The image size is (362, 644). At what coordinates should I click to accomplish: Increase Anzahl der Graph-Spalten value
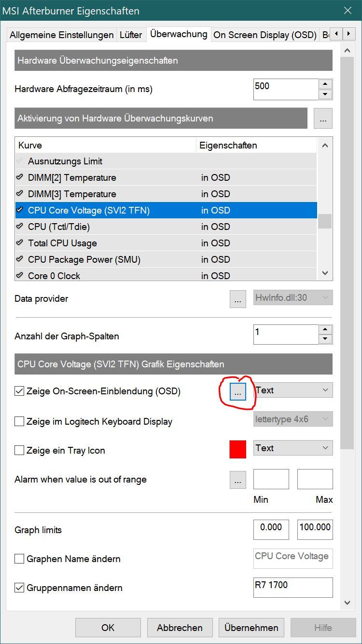coord(326,330)
